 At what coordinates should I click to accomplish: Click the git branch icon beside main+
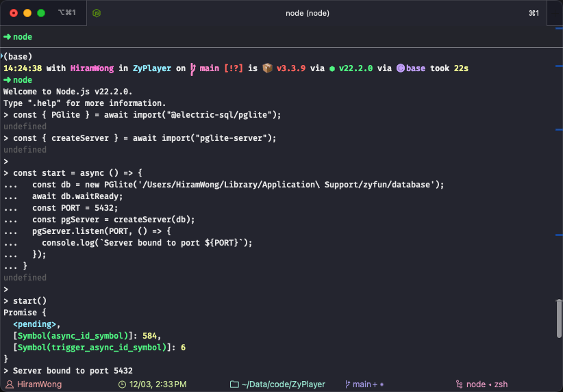[348, 384]
